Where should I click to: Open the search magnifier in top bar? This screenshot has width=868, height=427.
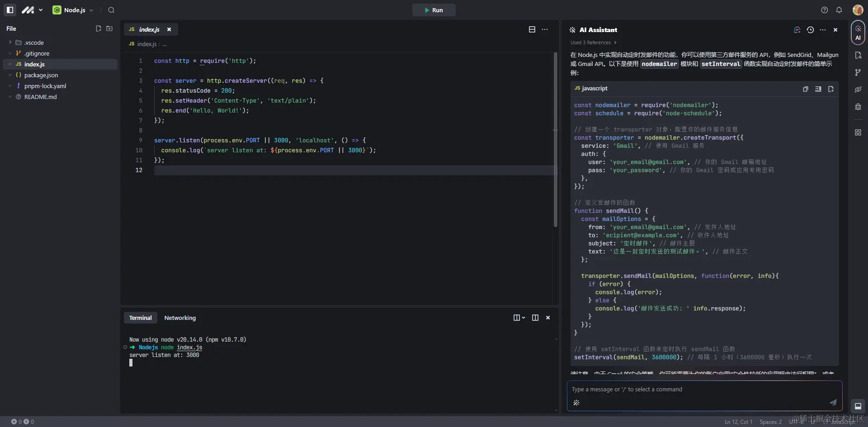point(111,10)
